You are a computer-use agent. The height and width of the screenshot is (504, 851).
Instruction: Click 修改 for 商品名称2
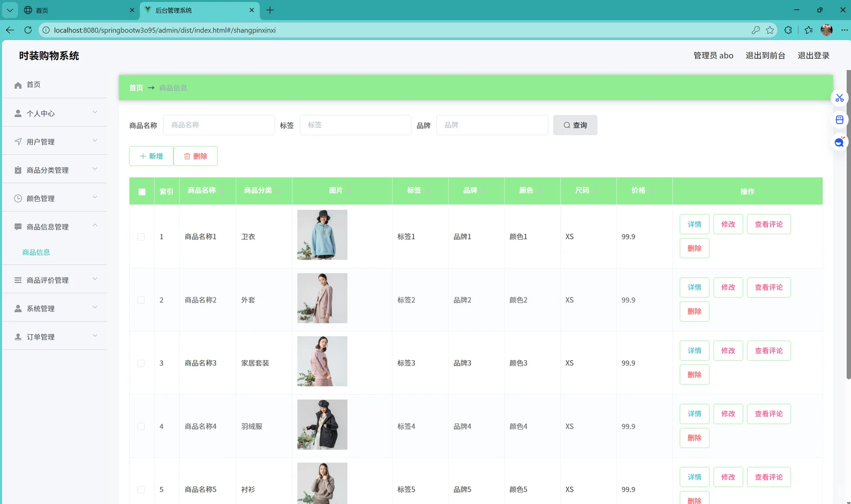728,287
